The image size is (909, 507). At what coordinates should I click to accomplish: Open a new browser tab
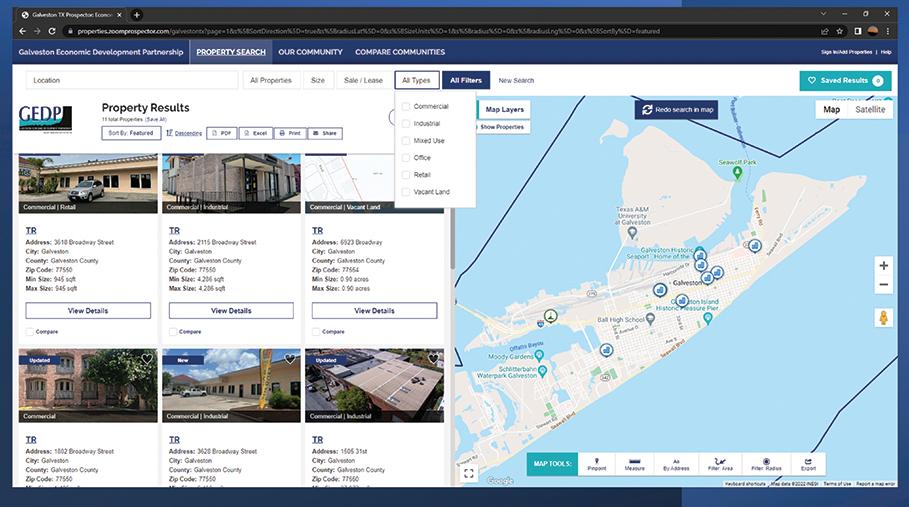coord(137,14)
